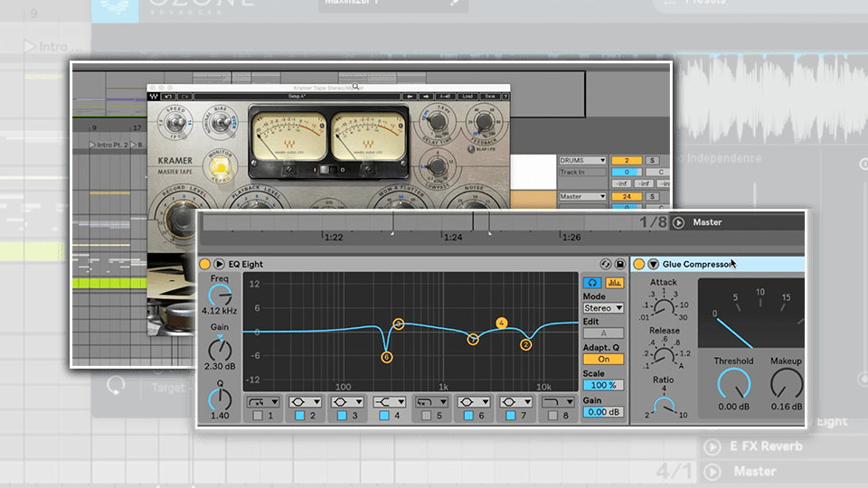
Task: Open filter type dropdown for band 6
Action: tap(474, 401)
